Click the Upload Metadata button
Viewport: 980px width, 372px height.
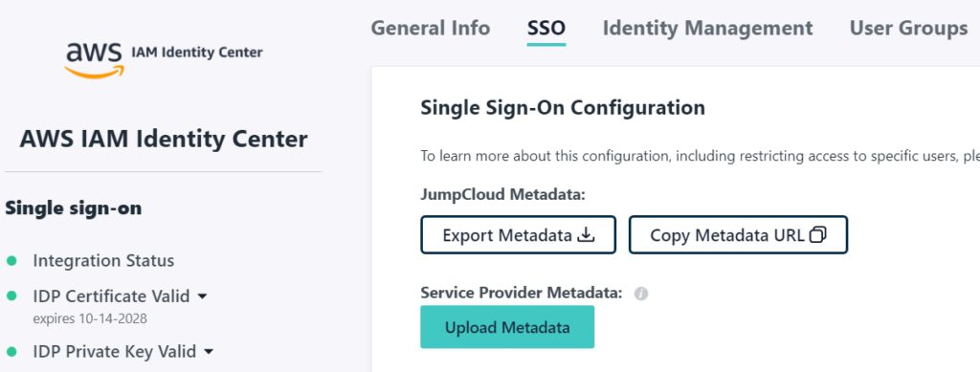coord(507,327)
